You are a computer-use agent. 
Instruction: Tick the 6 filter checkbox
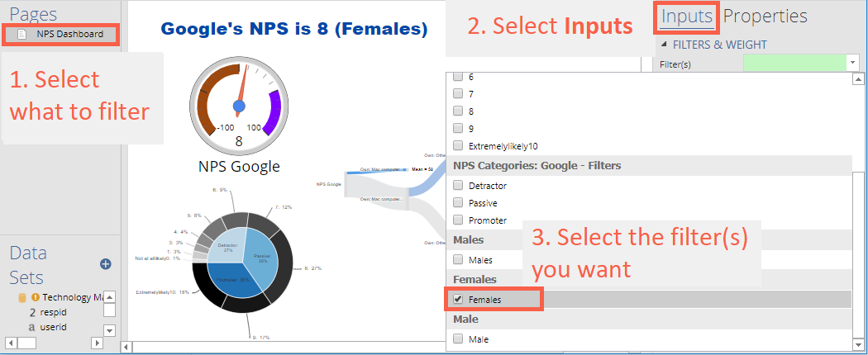[x=458, y=77]
